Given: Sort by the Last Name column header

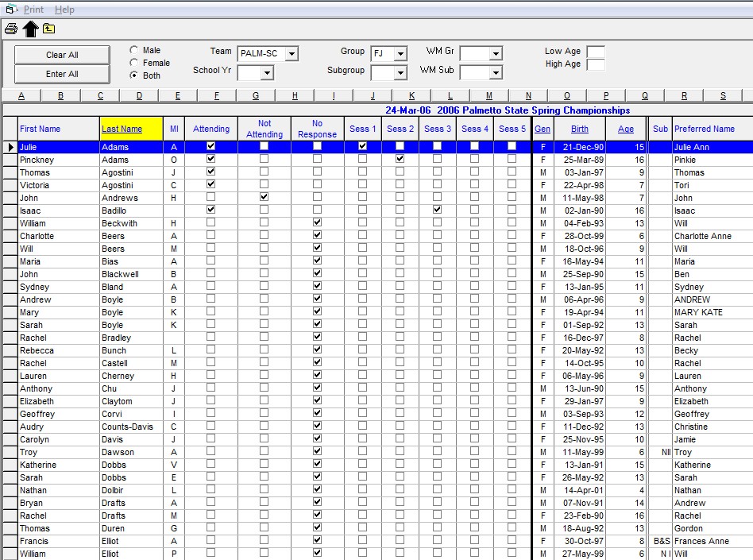Looking at the screenshot, I should point(122,129).
